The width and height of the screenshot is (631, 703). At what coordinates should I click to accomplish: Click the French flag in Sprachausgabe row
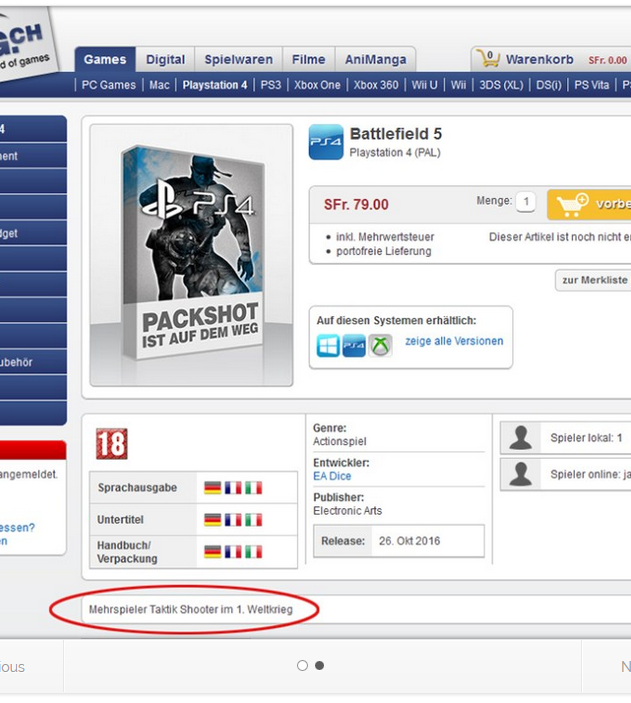click(233, 488)
